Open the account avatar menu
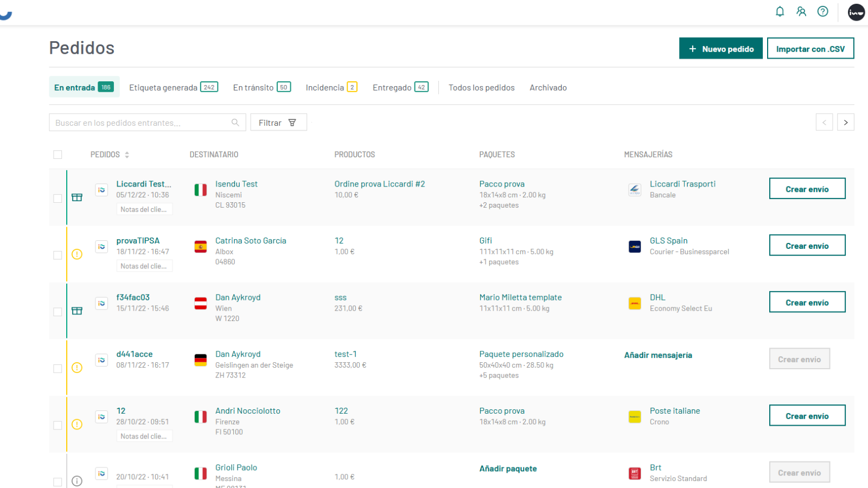Image resolution: width=868 pixels, height=488 pixels. click(x=856, y=12)
